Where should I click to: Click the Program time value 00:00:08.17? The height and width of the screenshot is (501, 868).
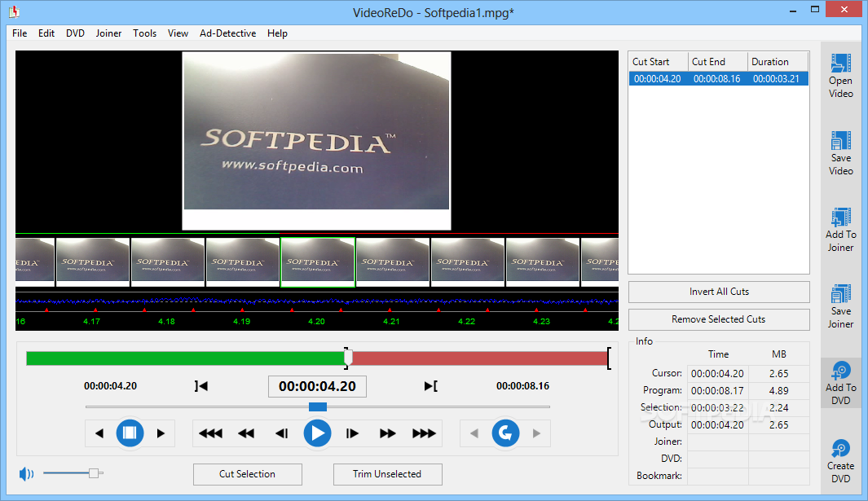coord(717,391)
